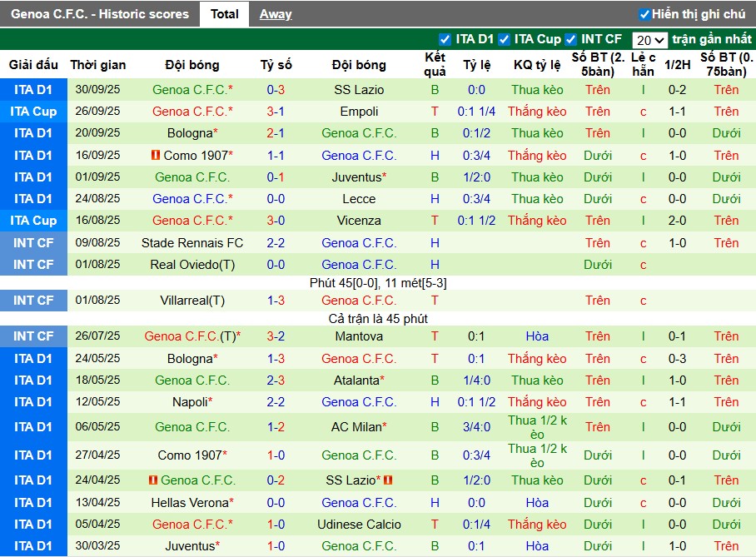This screenshot has width=756, height=557.
Task: Open the Atalanta team link
Action: tap(357, 380)
